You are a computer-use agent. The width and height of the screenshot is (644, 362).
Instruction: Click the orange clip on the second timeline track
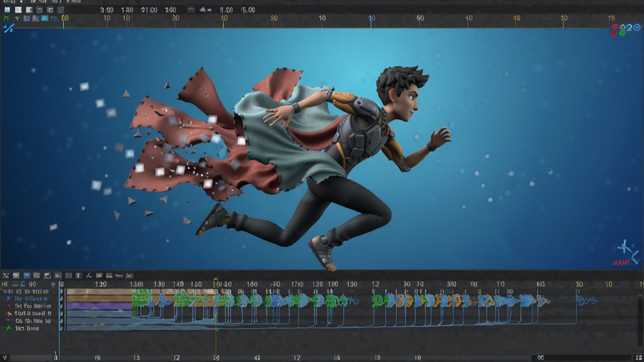point(99,299)
